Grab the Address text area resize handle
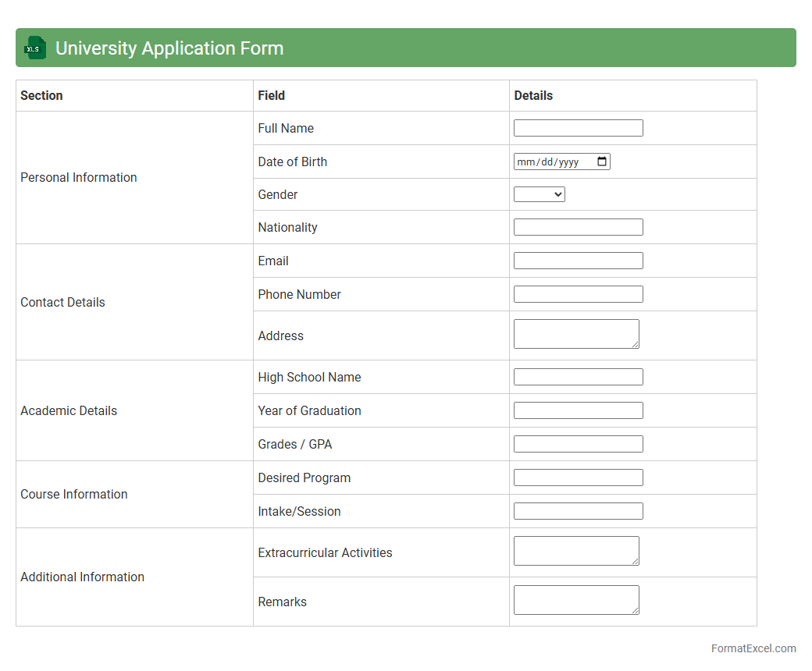This screenshot has height=671, width=812. [636, 345]
